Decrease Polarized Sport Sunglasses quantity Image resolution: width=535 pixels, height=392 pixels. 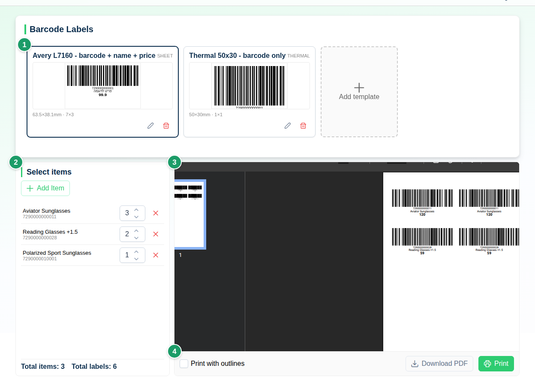click(136, 259)
